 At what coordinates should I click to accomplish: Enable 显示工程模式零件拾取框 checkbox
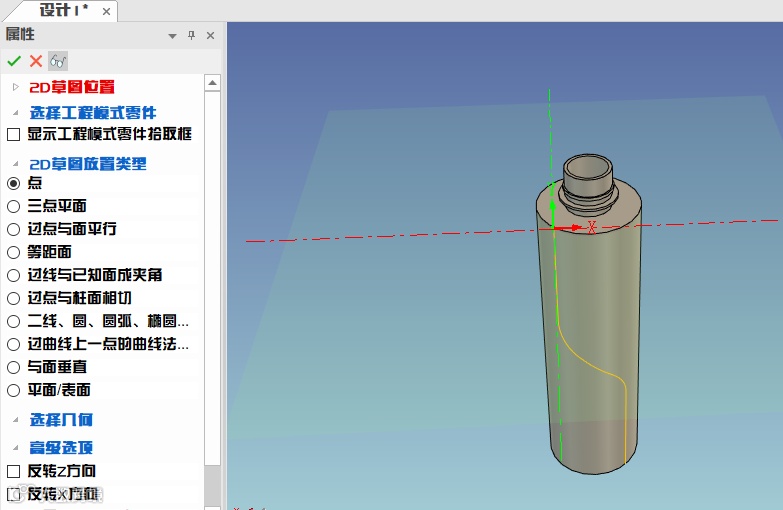13,134
